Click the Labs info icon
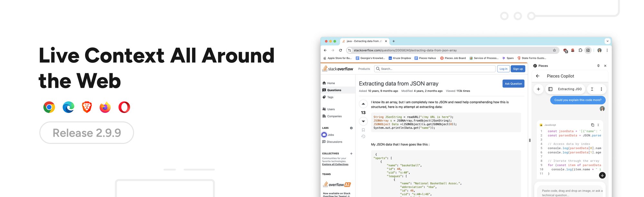Viewport: 644px width, 197px height. tap(351, 128)
